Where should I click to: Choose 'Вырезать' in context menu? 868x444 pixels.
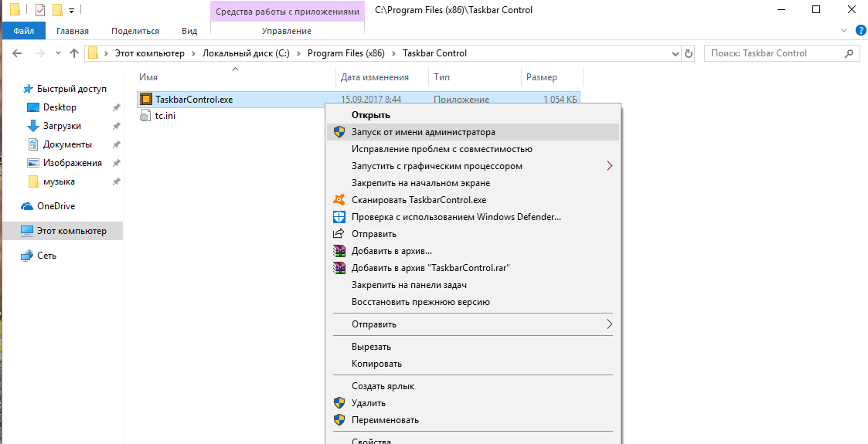pos(473,347)
